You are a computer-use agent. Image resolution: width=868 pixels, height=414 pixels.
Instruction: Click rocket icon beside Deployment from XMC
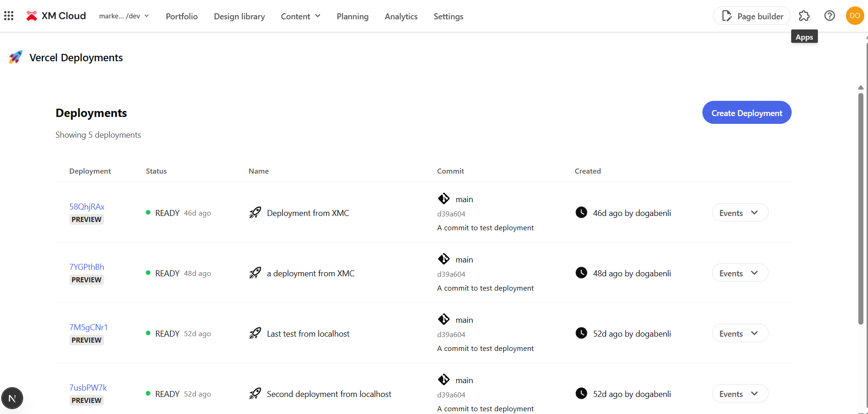click(x=255, y=213)
